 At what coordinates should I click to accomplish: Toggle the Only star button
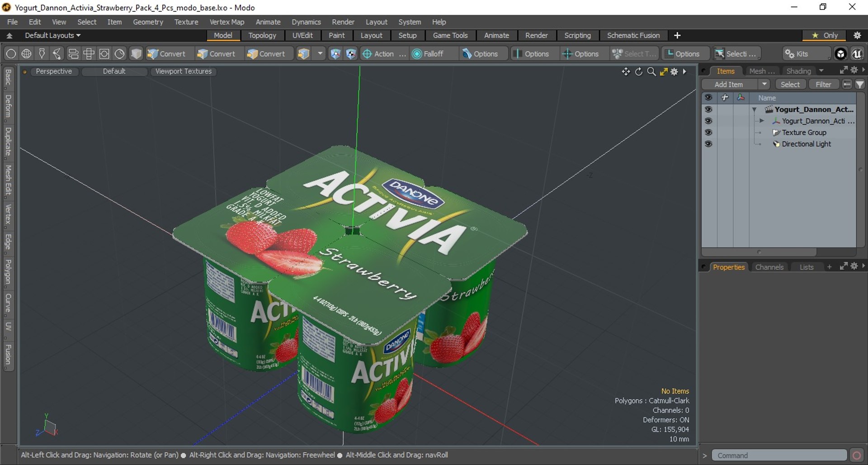(825, 35)
